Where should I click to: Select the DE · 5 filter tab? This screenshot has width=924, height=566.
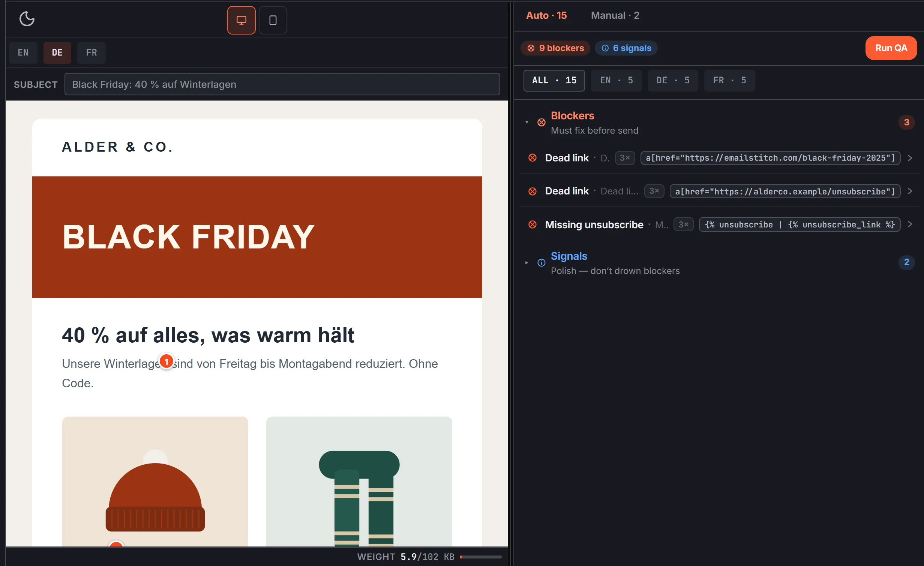673,80
